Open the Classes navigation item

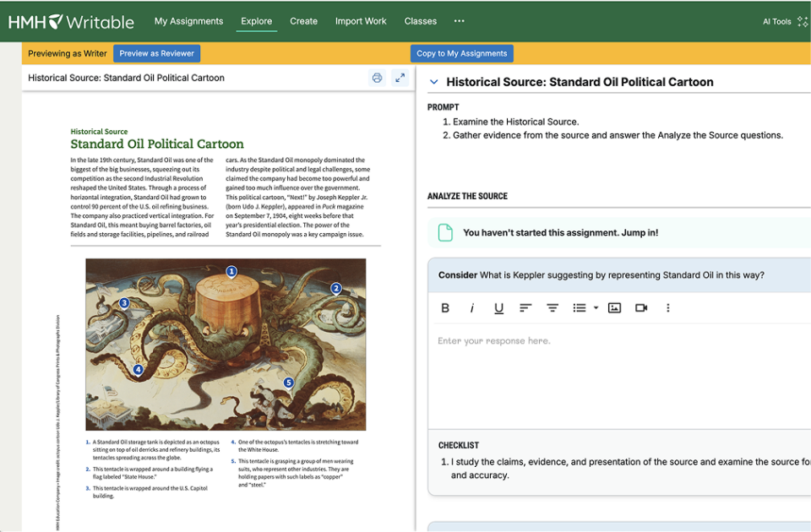[421, 21]
